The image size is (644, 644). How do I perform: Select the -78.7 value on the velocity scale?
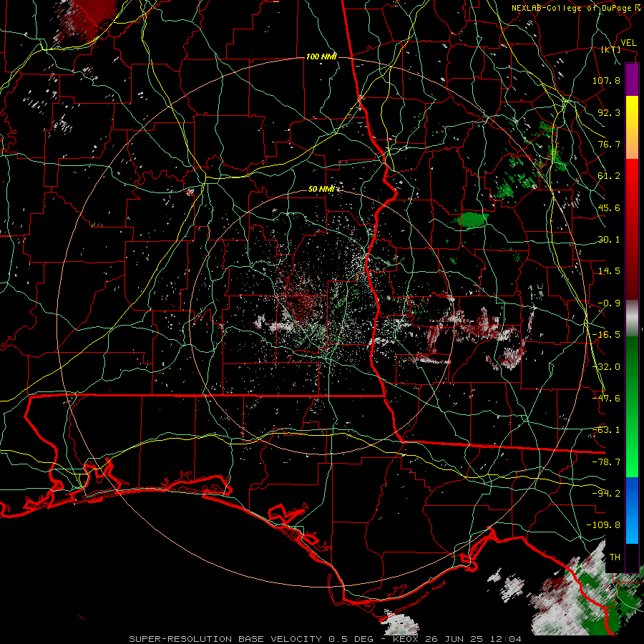click(x=606, y=462)
